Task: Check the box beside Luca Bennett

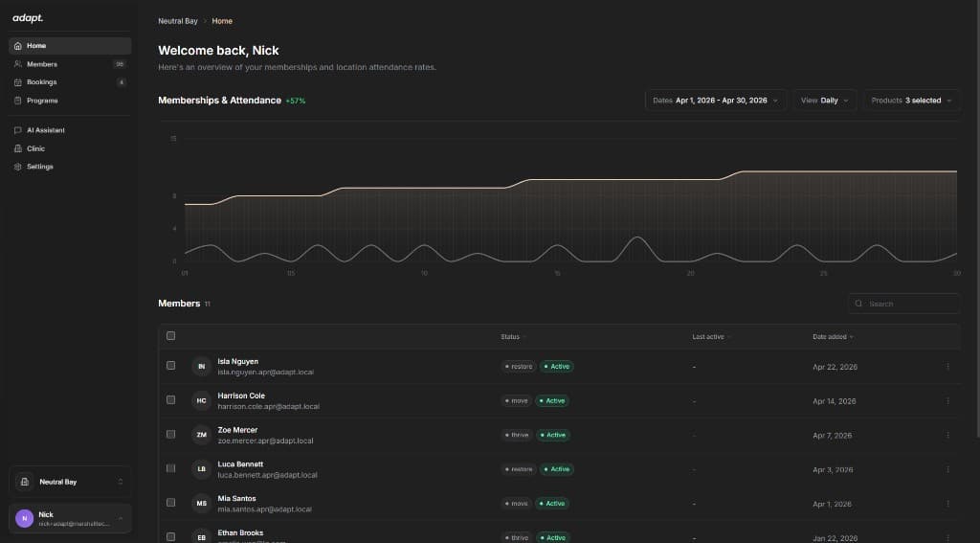Action: pos(170,468)
